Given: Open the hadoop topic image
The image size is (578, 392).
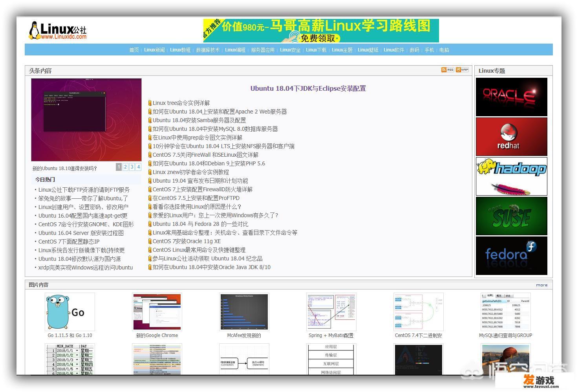Looking at the screenshot, I should pos(511,176).
